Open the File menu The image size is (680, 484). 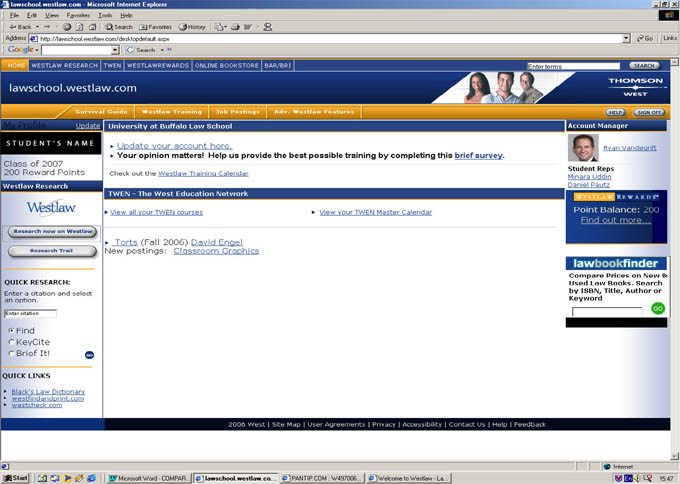(14, 15)
